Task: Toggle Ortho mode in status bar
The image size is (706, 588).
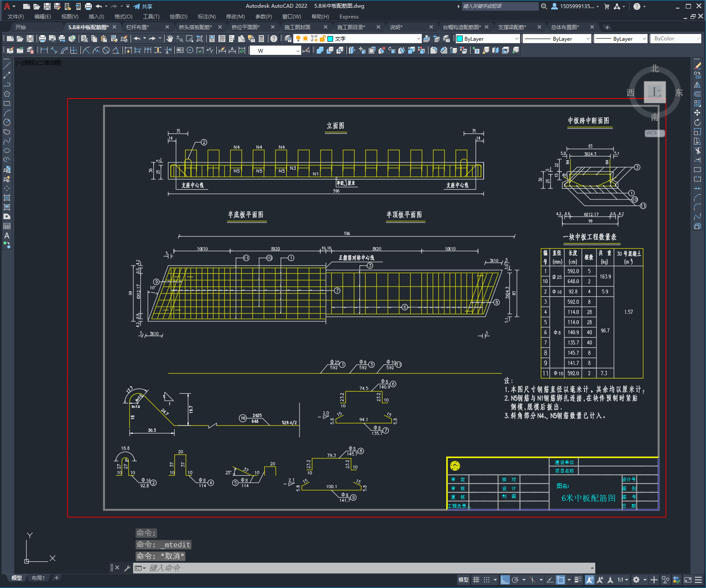Action: tap(505, 580)
